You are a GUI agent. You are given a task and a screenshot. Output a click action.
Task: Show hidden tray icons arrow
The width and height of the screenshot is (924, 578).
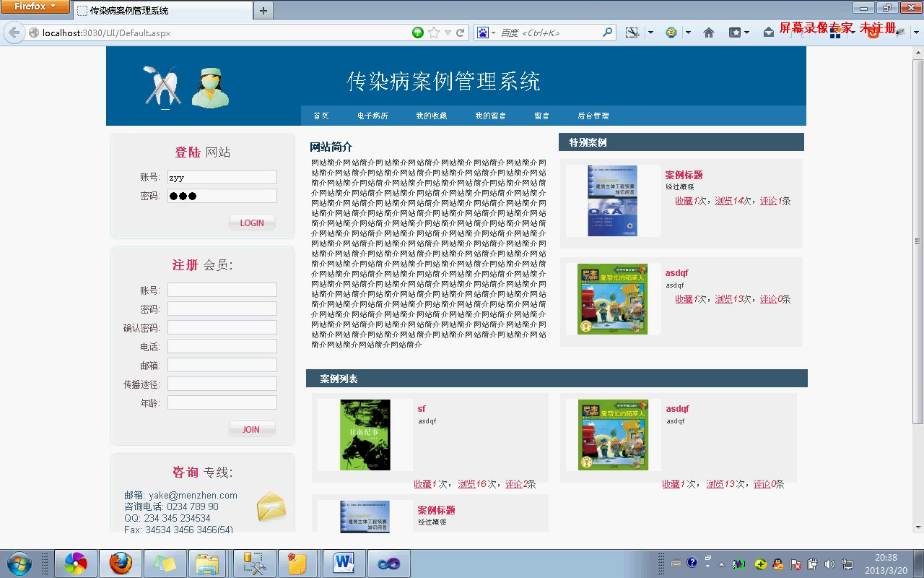(721, 564)
